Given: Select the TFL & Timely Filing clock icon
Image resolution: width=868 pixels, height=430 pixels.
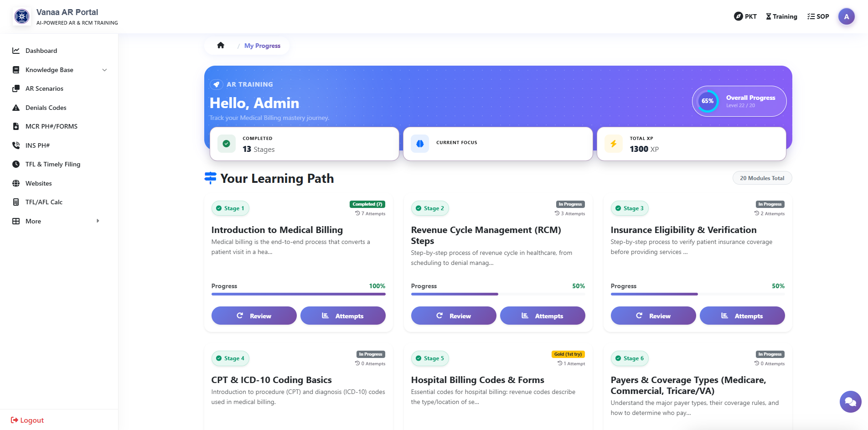Looking at the screenshot, I should [16, 164].
